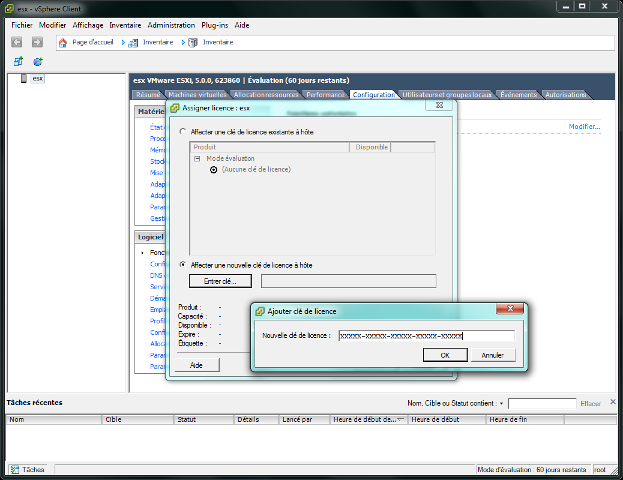Click OK in license key dialog

[x=445, y=355]
